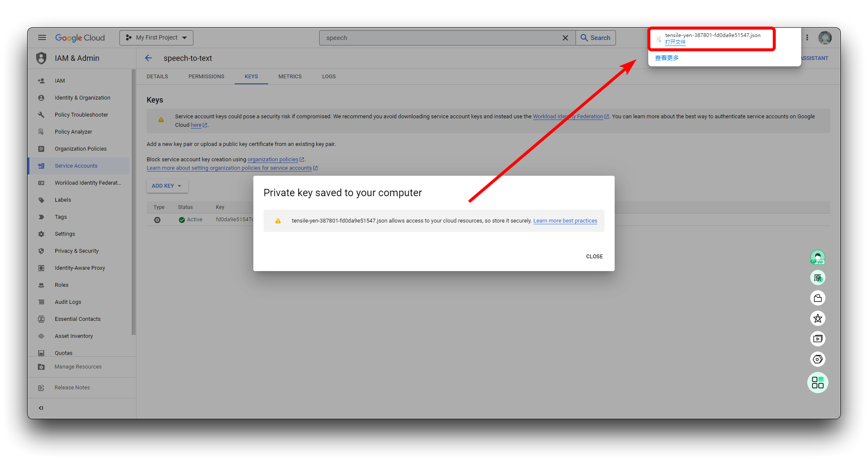This screenshot has height=460, width=868.
Task: Open Essential Contacts
Action: click(x=79, y=319)
